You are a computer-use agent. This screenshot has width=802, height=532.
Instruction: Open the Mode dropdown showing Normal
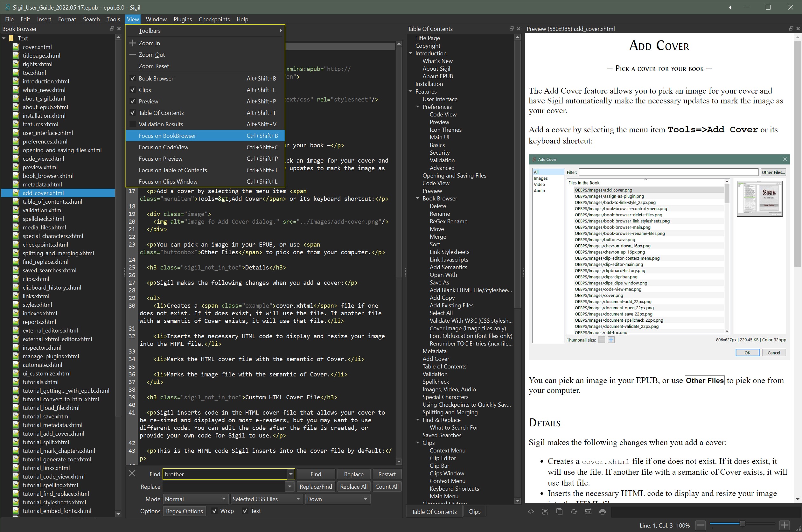(195, 499)
